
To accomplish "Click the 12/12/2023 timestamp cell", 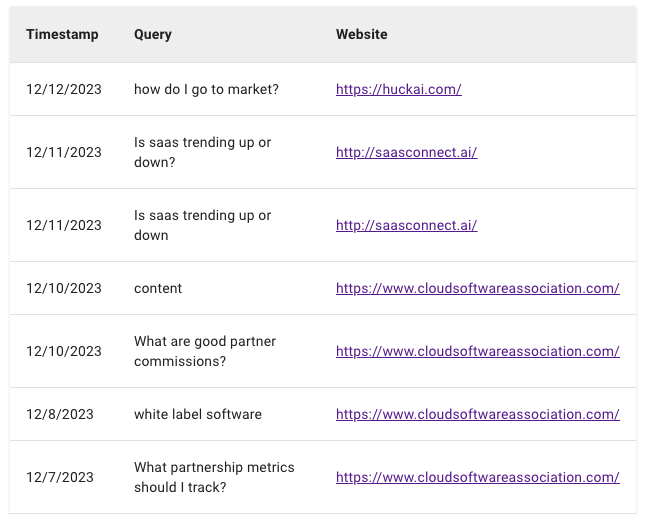I will (x=64, y=89).
